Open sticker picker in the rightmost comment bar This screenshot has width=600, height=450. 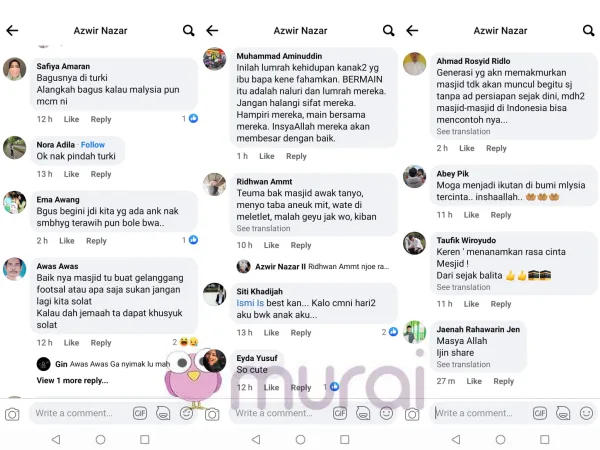(563, 413)
